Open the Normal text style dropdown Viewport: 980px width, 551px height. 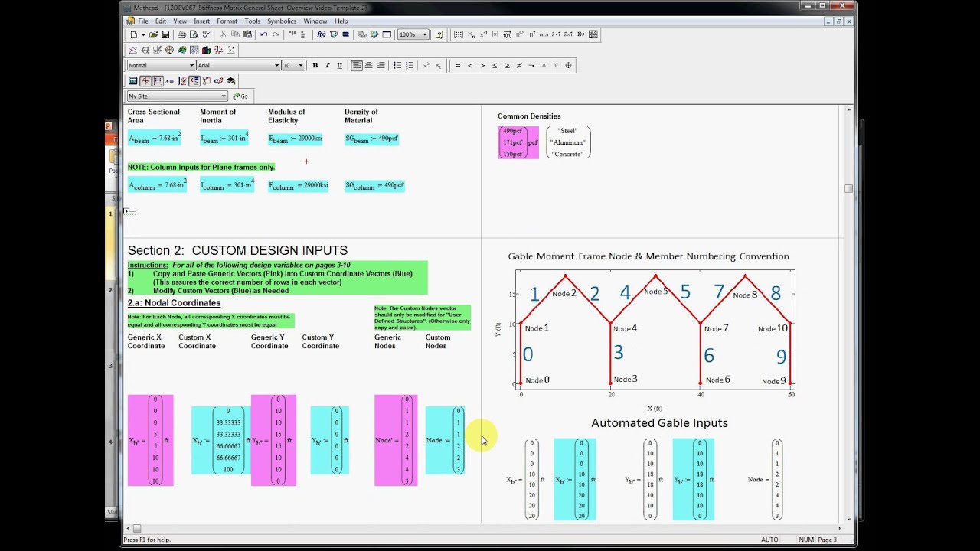pyautogui.click(x=191, y=65)
